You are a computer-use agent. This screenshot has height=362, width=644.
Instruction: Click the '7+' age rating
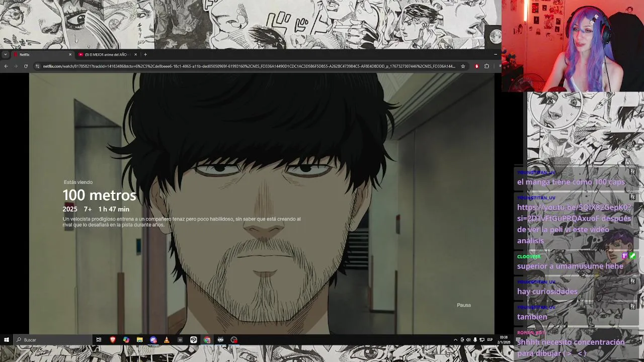click(x=88, y=209)
